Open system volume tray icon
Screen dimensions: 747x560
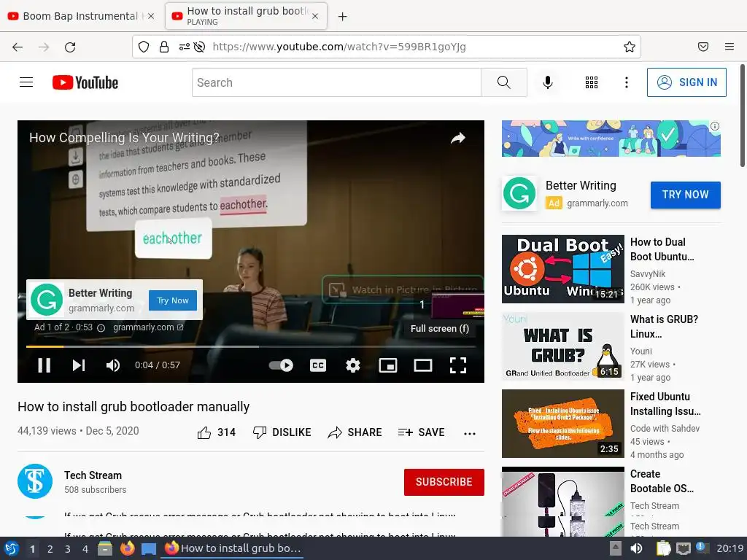(x=636, y=548)
